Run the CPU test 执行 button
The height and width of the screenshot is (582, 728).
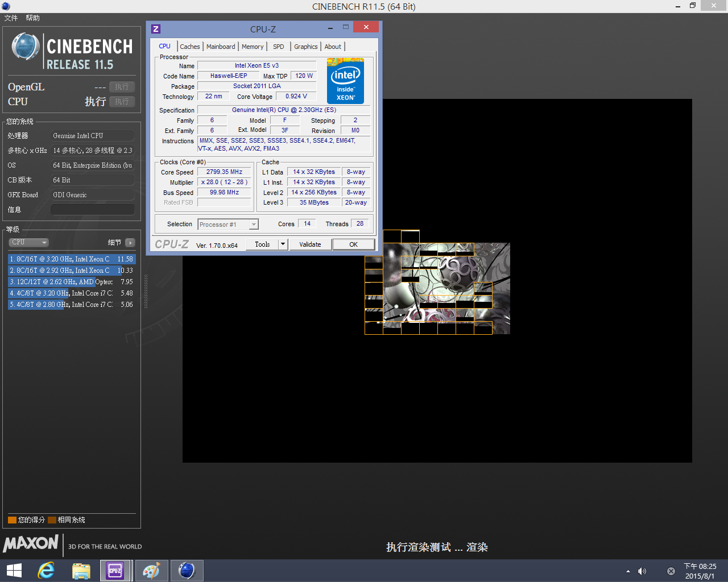pyautogui.click(x=122, y=102)
